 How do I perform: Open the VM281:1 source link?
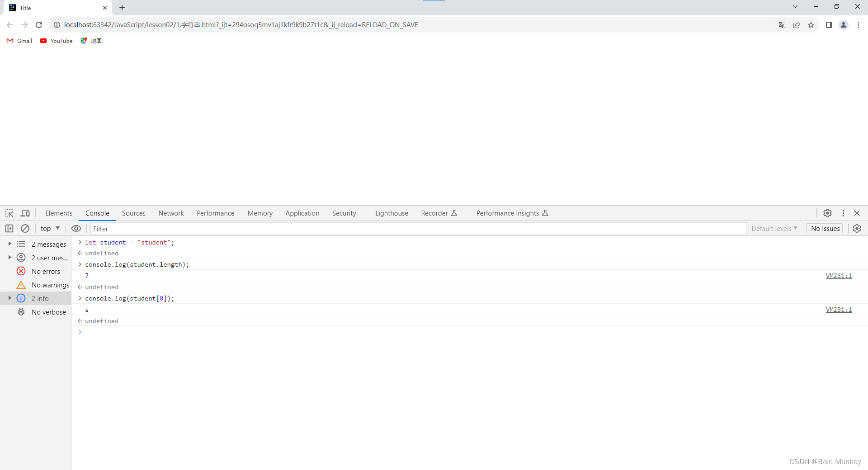(x=839, y=310)
